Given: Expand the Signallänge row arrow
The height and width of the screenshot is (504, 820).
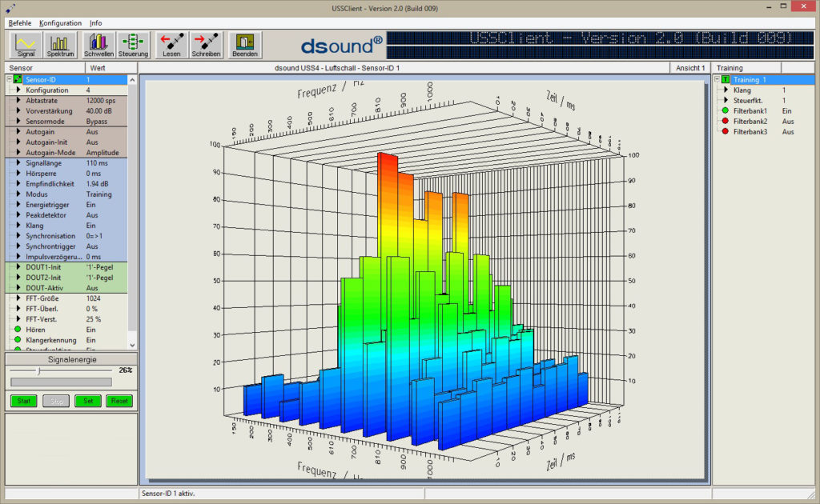Looking at the screenshot, I should (18, 163).
